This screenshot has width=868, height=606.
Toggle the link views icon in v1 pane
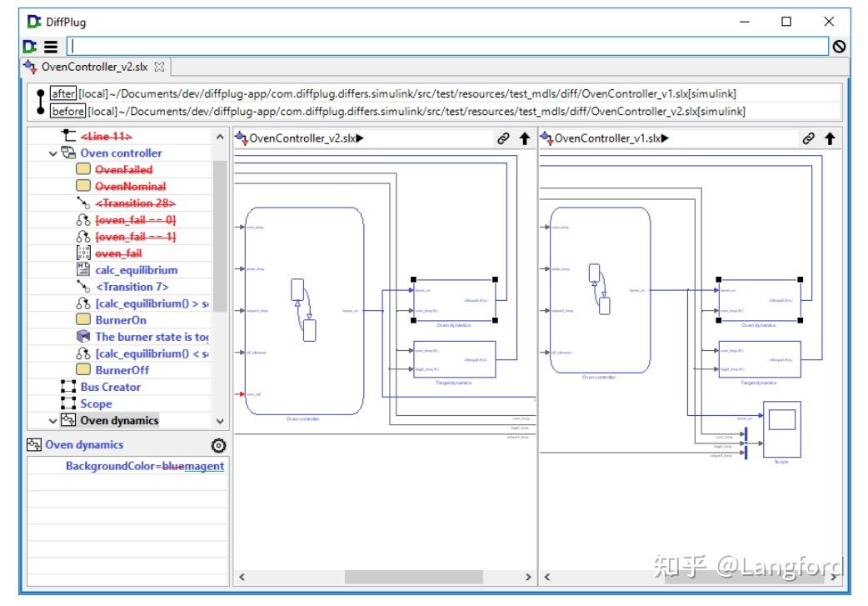[x=808, y=138]
